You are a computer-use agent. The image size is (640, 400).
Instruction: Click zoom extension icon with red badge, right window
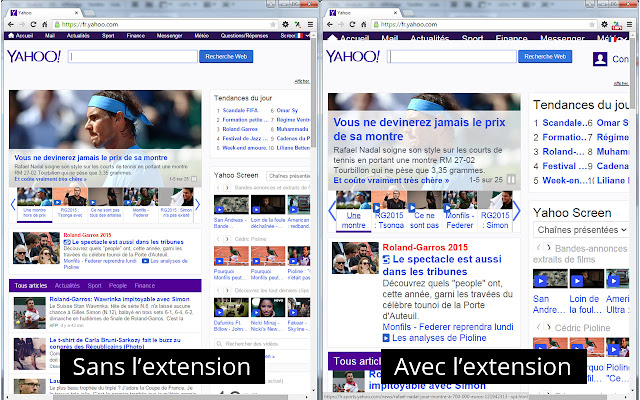617,25
